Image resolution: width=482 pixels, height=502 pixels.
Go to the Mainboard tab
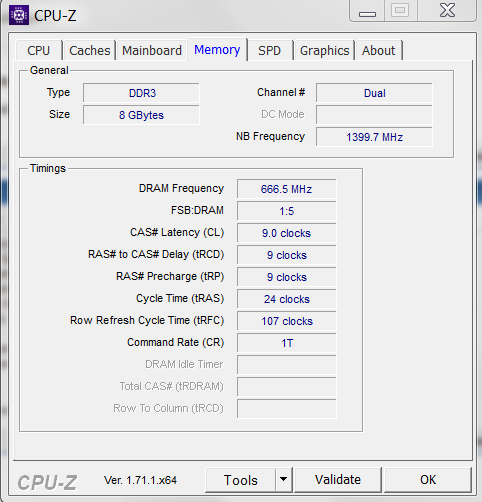click(152, 51)
